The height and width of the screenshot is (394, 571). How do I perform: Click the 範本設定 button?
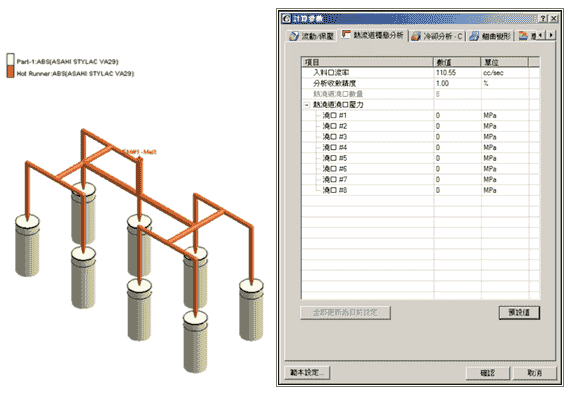[x=307, y=373]
